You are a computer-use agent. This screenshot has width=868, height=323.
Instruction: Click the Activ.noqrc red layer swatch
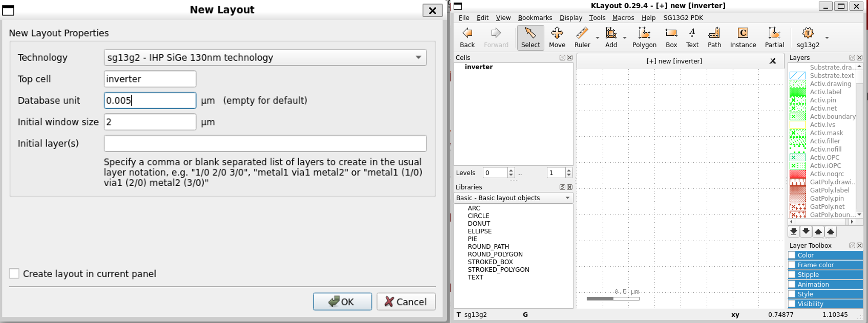point(798,174)
